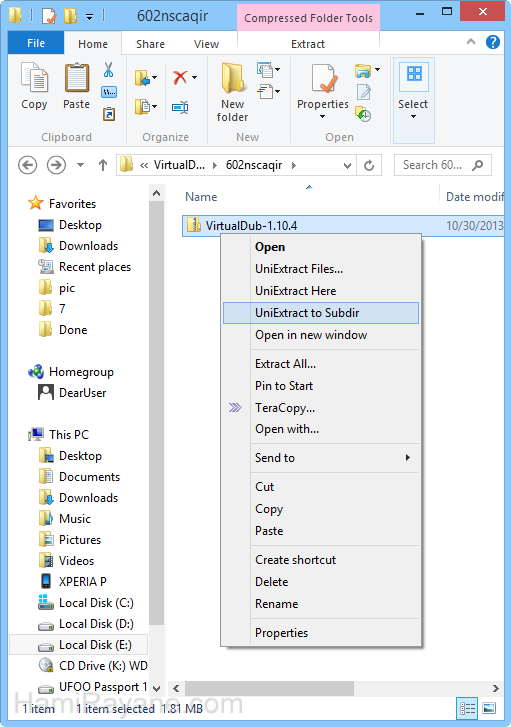Open the Properties dropdown arrow

click(323, 116)
